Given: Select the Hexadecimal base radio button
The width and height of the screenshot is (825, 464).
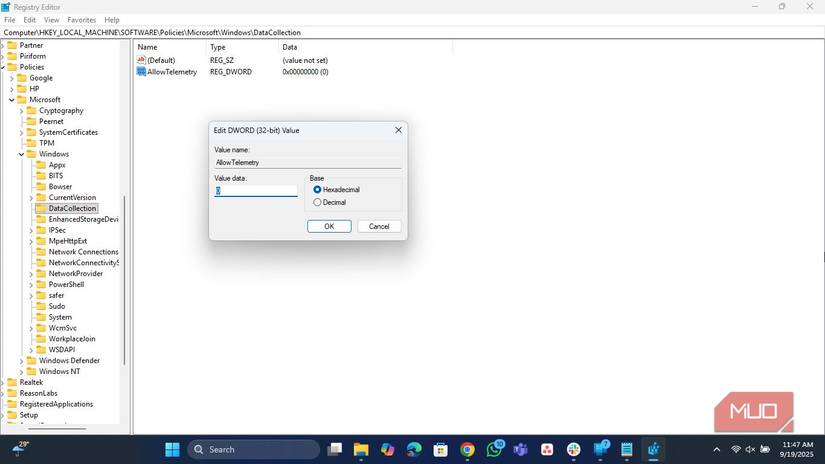Looking at the screenshot, I should click(x=317, y=189).
